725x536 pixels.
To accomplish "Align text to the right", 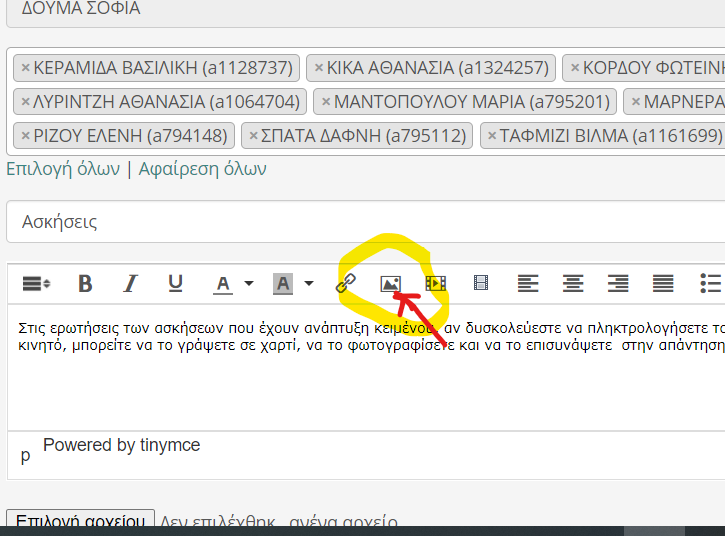I will 618,284.
